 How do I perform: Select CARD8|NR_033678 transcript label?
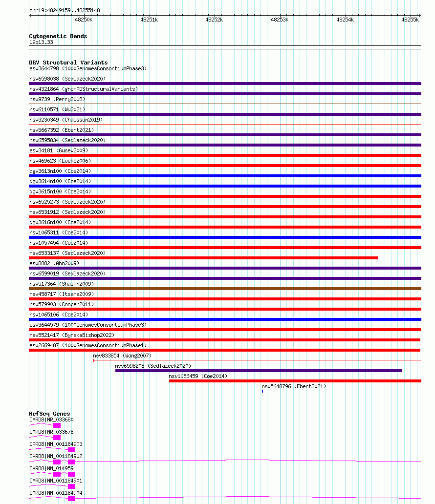51,432
